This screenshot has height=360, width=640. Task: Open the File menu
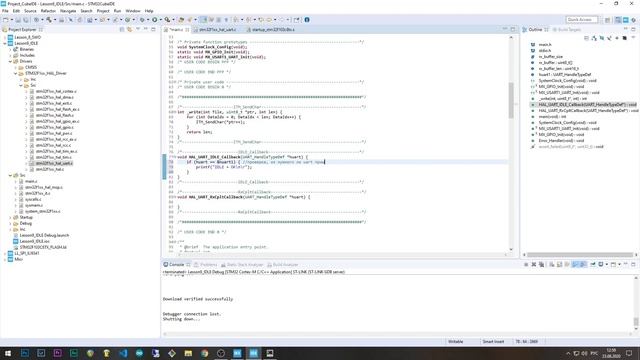click(5, 11)
